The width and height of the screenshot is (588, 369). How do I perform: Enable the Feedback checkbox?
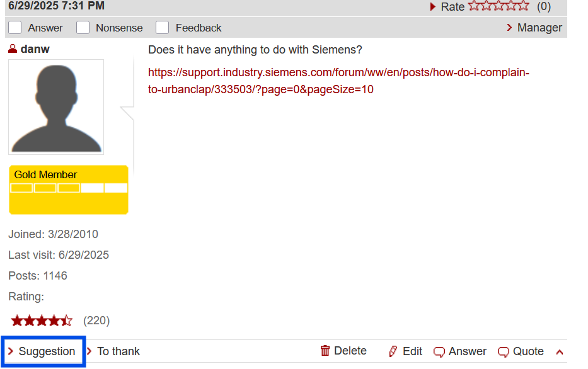click(x=163, y=28)
